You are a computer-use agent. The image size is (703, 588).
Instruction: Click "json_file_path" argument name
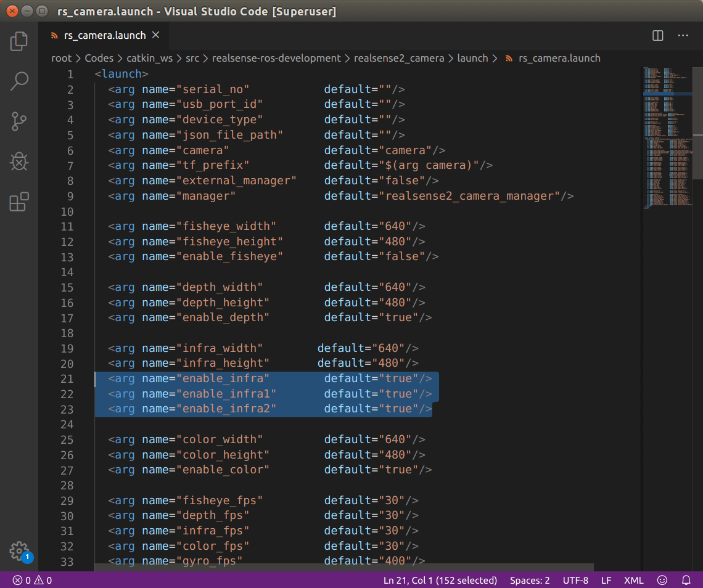tap(229, 135)
